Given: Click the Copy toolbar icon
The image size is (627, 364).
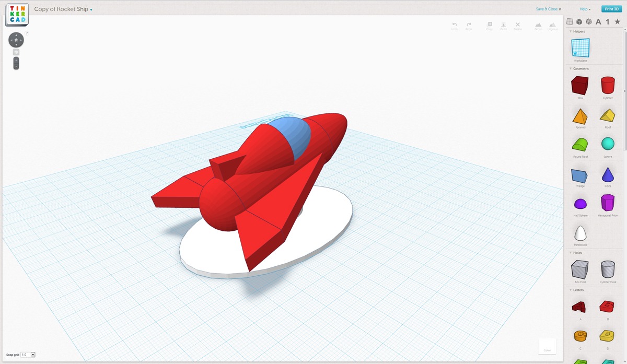Looking at the screenshot, I should [490, 26].
